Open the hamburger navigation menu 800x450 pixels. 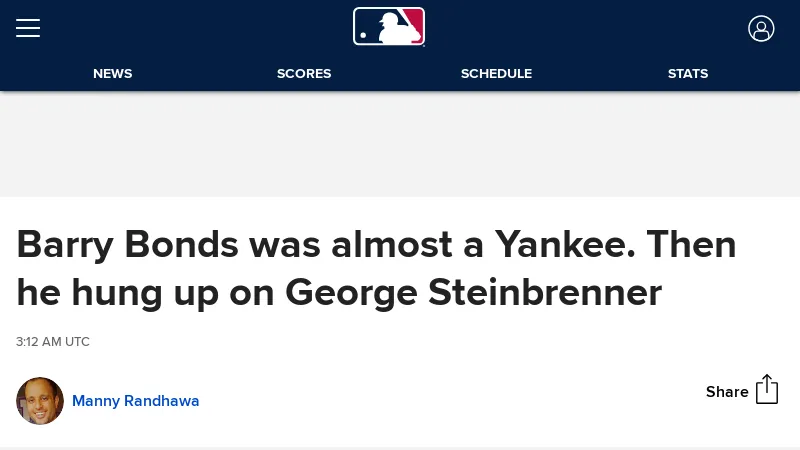pyautogui.click(x=28, y=28)
